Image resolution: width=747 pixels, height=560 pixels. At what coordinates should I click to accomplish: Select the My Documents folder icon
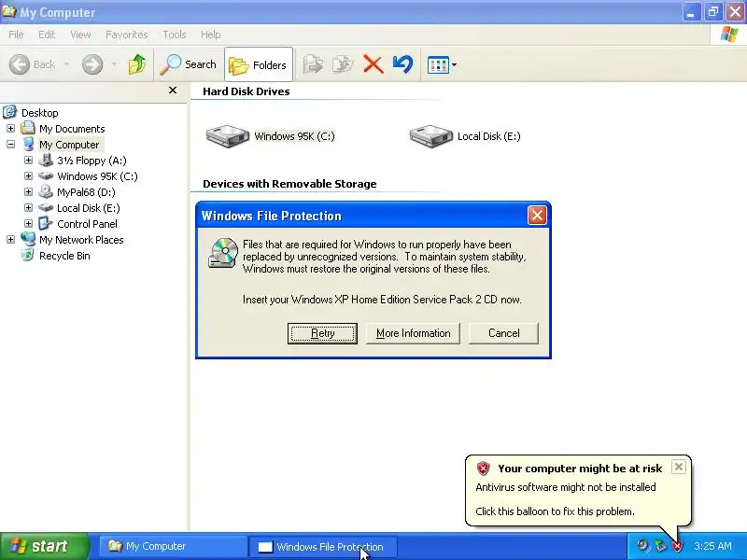[28, 128]
